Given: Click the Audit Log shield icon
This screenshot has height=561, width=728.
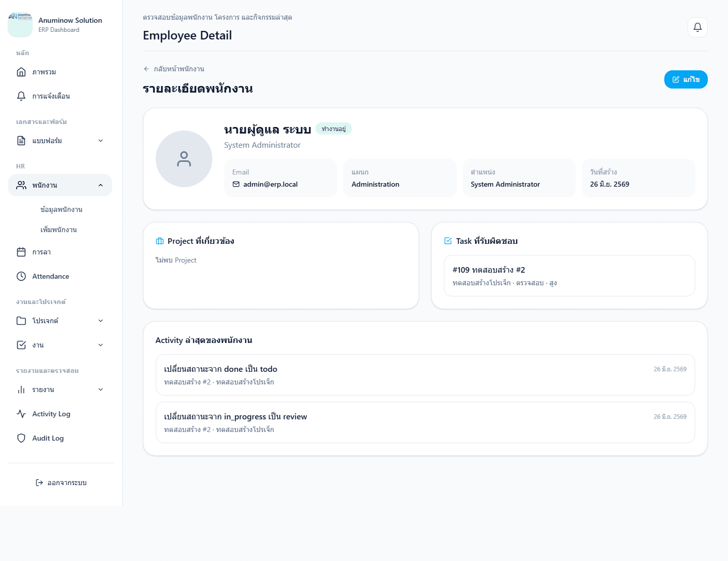Looking at the screenshot, I should (x=21, y=438).
